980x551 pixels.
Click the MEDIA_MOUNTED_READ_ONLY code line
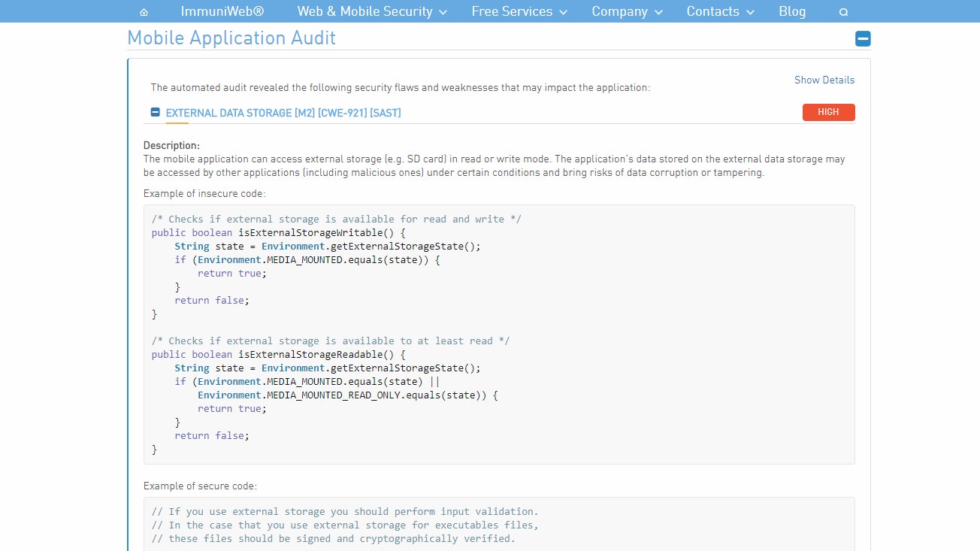tap(348, 395)
